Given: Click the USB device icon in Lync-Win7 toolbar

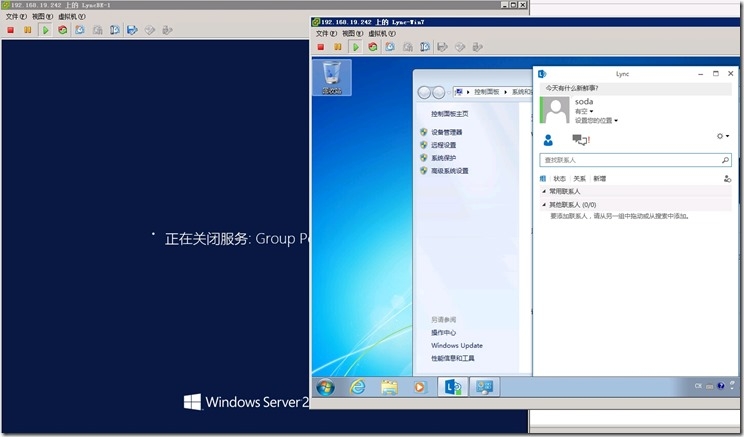Looking at the screenshot, I should tap(477, 47).
